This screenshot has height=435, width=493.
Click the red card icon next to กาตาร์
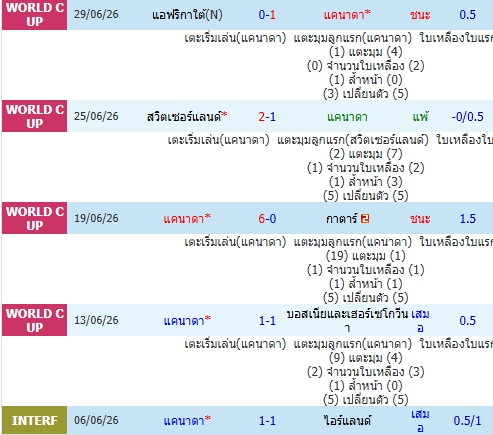365,219
